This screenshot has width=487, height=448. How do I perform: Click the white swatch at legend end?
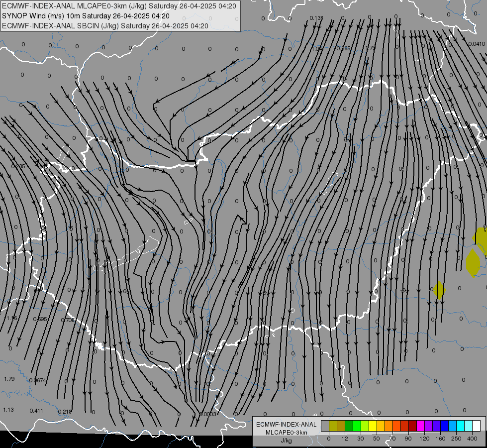pyautogui.click(x=477, y=426)
